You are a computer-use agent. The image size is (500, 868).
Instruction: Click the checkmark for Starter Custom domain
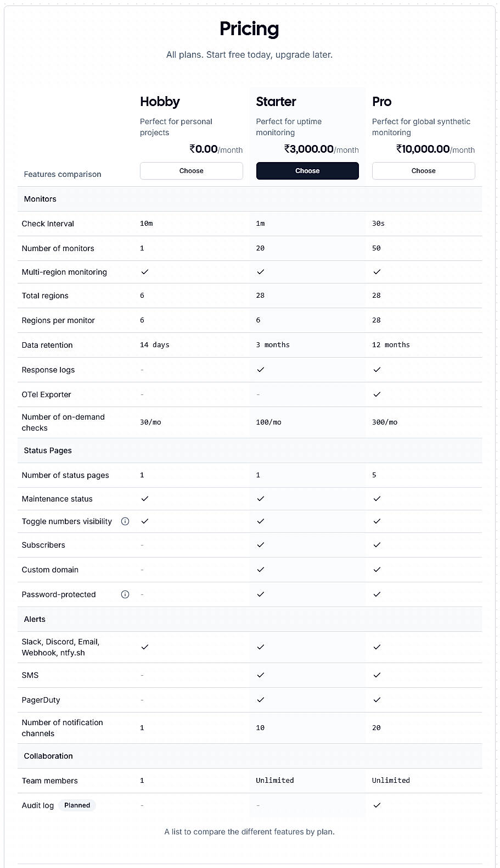pos(261,569)
